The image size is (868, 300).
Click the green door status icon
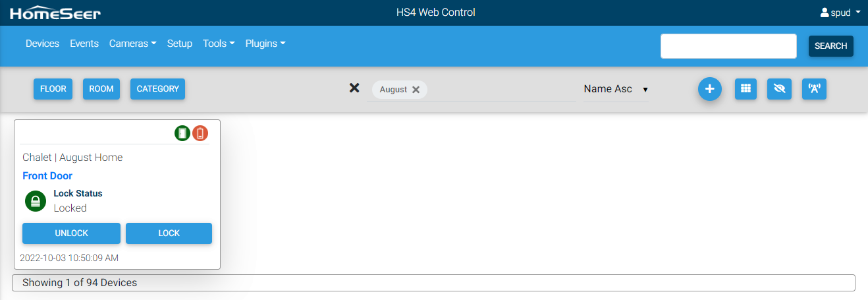click(182, 133)
